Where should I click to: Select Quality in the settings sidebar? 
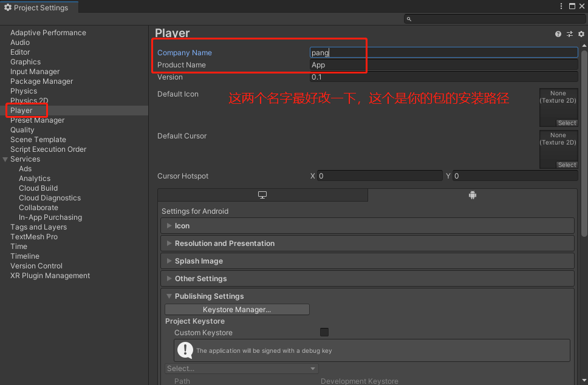tap(22, 129)
